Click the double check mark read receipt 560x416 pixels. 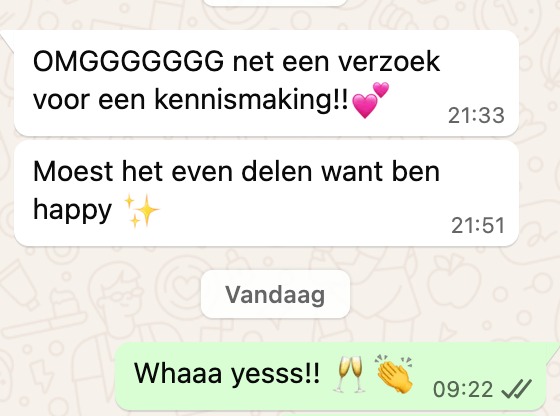coord(516,389)
